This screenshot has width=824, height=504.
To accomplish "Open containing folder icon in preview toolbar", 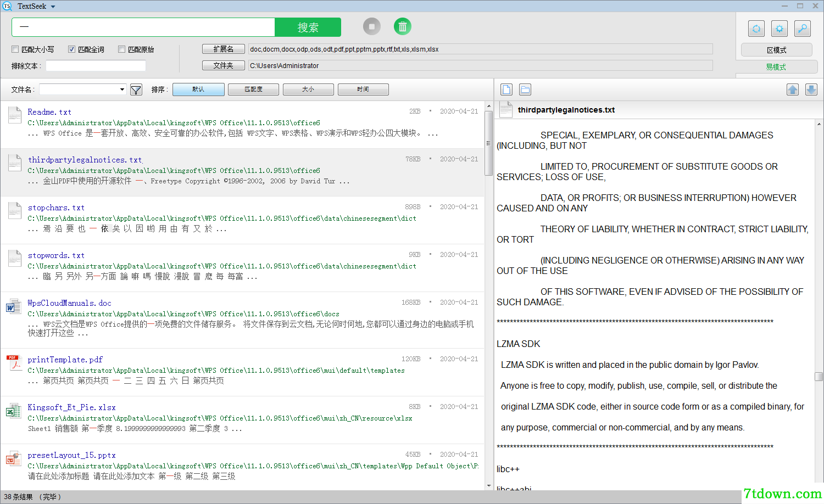I will 525,89.
